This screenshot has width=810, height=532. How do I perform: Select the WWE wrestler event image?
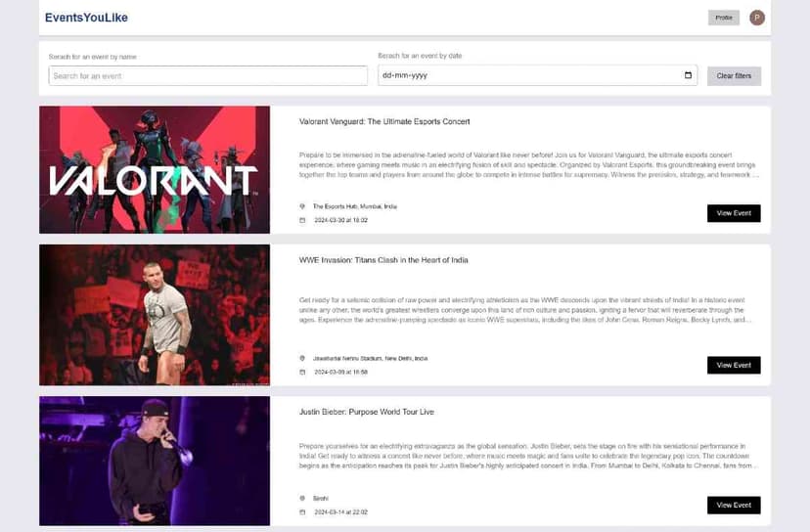pyautogui.click(x=155, y=315)
